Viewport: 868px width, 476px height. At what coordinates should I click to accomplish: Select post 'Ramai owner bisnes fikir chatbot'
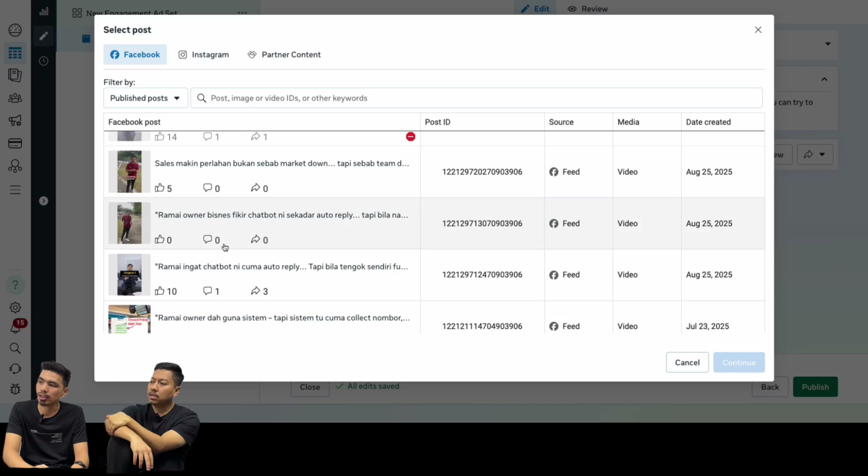click(434, 223)
